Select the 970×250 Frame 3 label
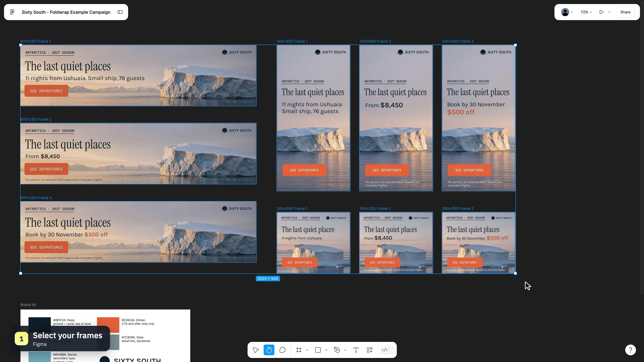Viewport: 644px width, 362px height. click(36, 198)
